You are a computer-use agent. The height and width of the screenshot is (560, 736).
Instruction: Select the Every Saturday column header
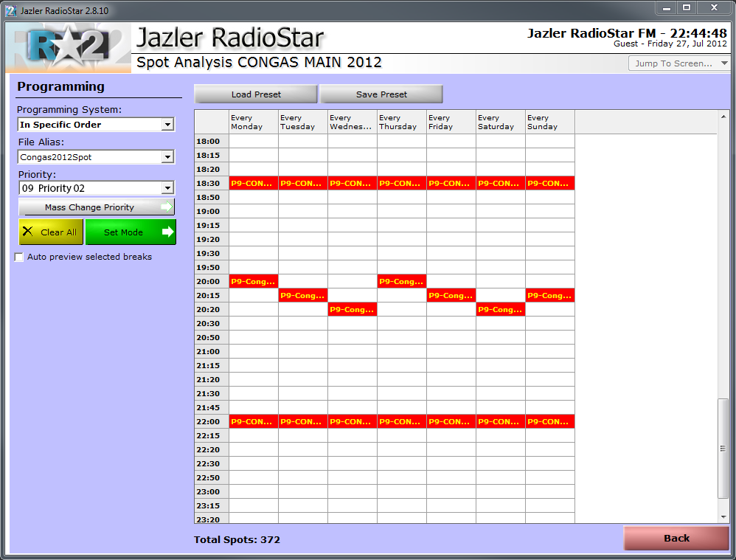tap(500, 122)
